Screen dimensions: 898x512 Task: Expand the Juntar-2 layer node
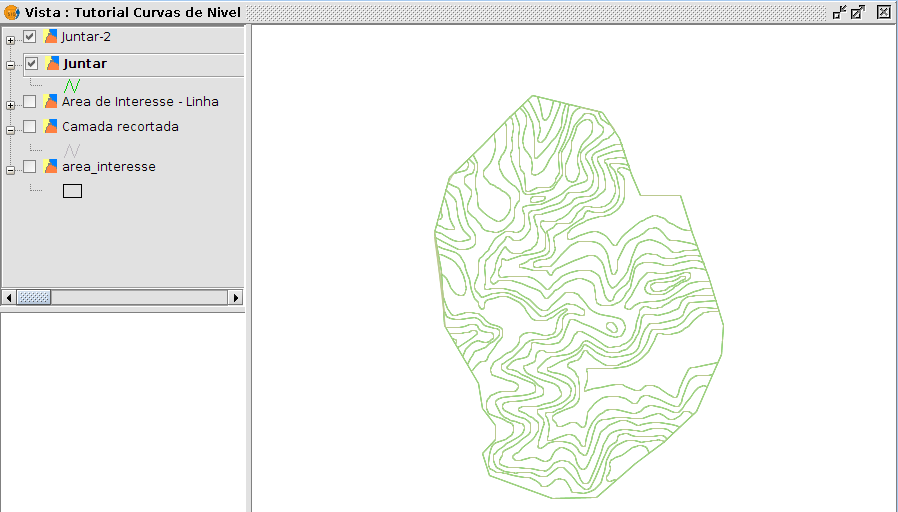[x=10, y=40]
